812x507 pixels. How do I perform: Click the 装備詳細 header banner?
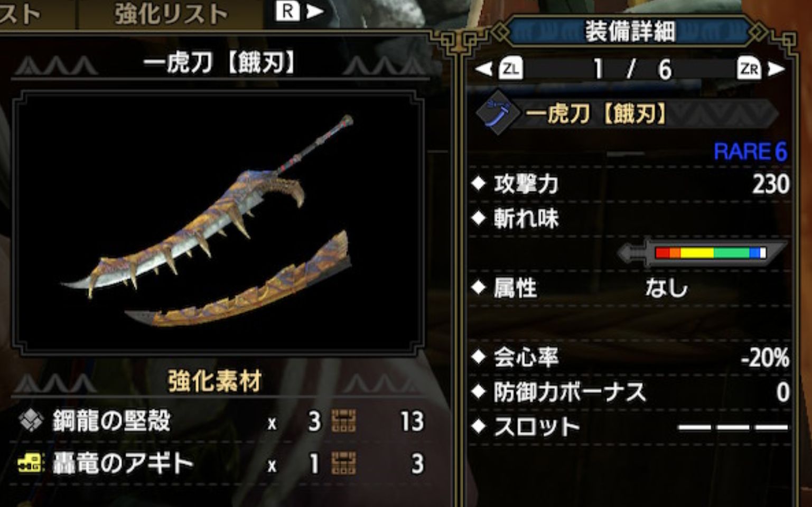[630, 32]
